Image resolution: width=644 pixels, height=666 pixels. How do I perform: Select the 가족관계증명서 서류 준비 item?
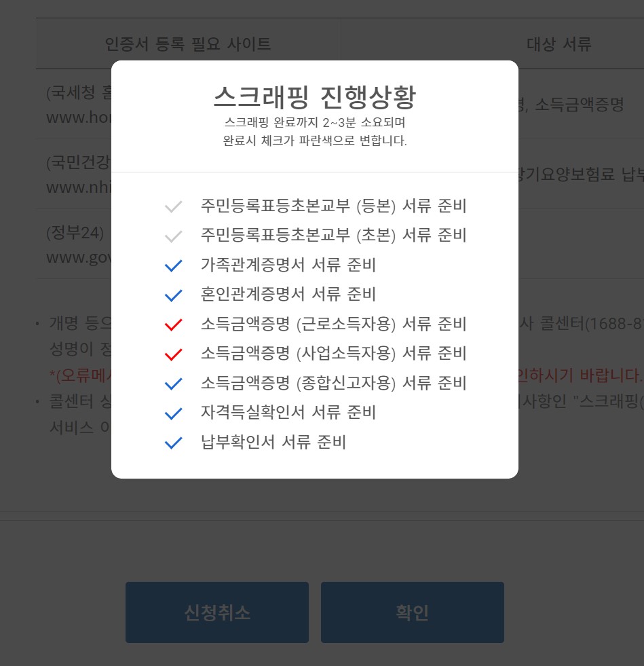tap(288, 265)
